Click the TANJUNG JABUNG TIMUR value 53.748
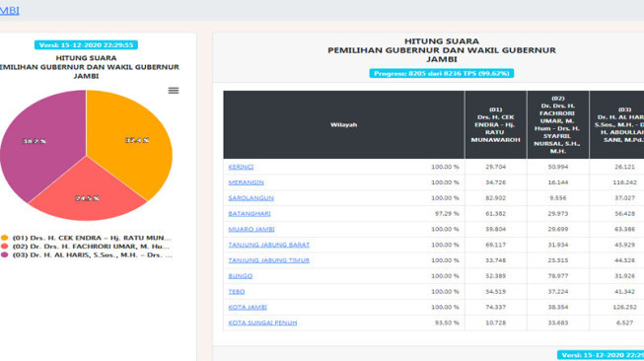644x361 pixels. 496,260
